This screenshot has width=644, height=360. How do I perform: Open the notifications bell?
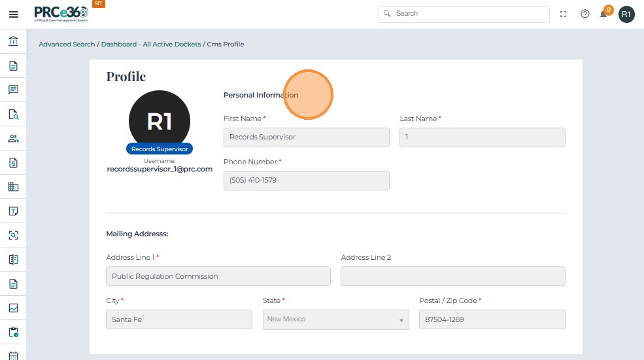[604, 14]
